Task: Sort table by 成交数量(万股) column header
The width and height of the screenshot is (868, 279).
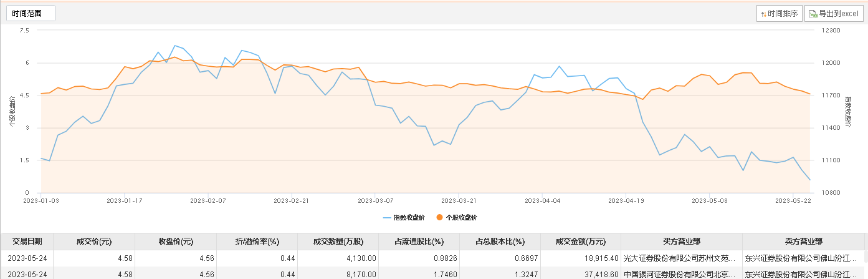Action: (338, 242)
